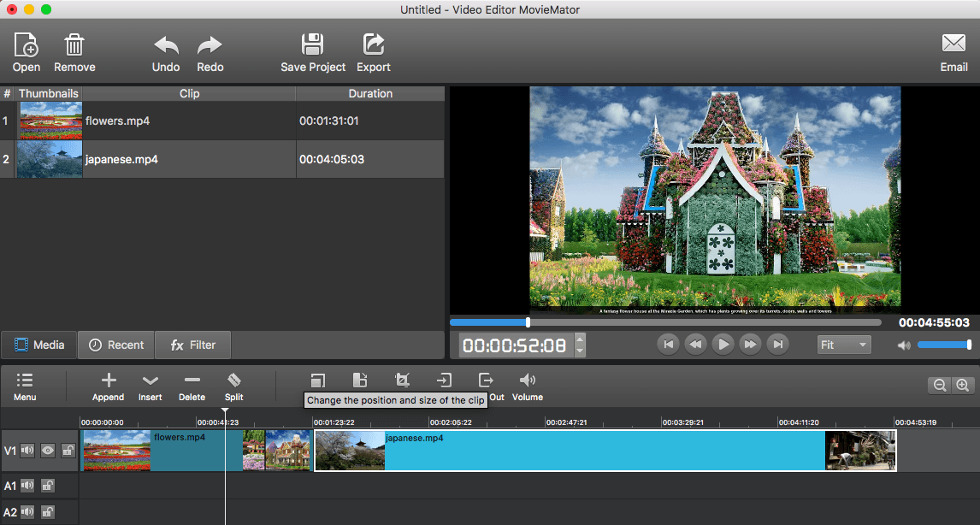Screen dimensions: 980x525
Task: Zoom in on the timeline
Action: pos(963,386)
